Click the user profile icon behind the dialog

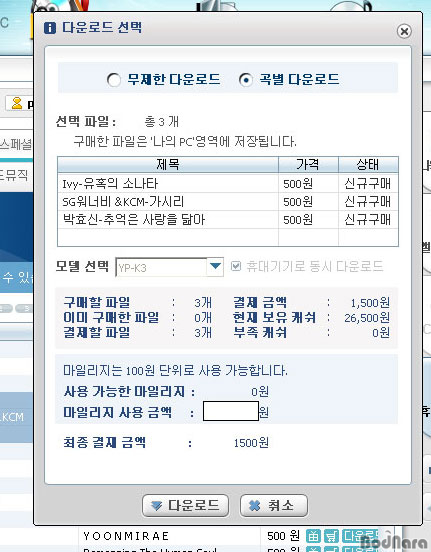pyautogui.click(x=17, y=104)
